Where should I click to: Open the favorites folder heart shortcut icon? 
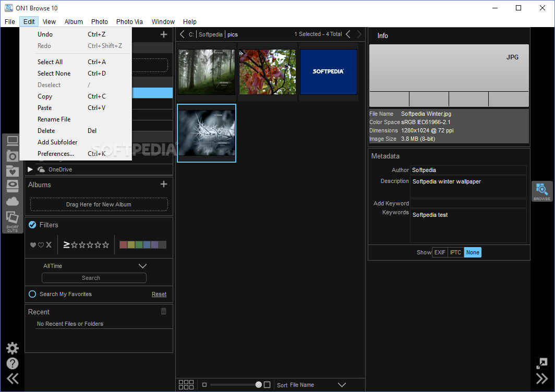pos(13,171)
